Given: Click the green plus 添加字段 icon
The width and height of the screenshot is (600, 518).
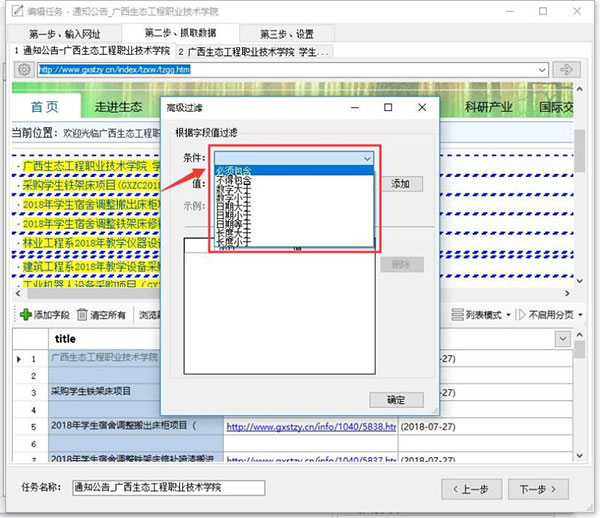Looking at the screenshot, I should (26, 314).
